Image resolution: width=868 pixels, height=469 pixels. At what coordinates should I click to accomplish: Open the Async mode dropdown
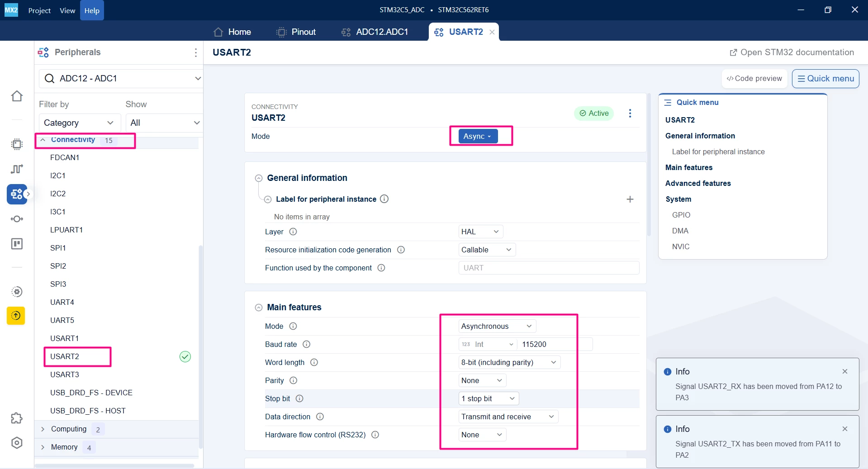click(478, 136)
